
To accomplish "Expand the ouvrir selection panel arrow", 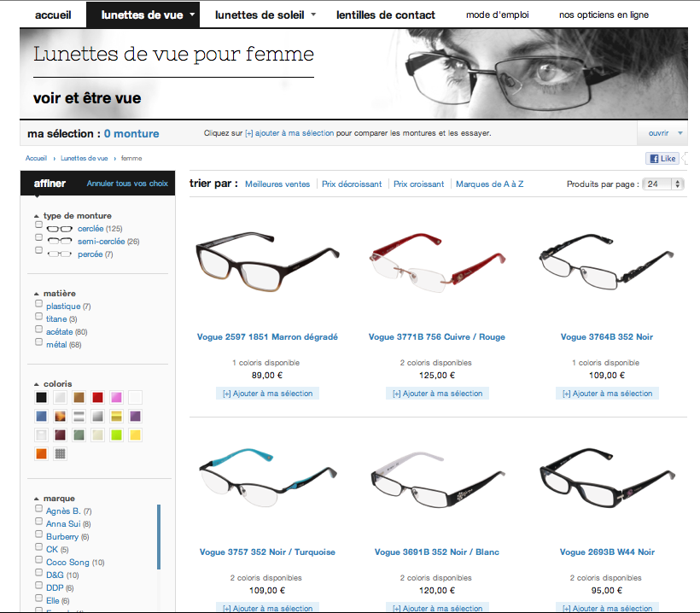I will pyautogui.click(x=680, y=133).
